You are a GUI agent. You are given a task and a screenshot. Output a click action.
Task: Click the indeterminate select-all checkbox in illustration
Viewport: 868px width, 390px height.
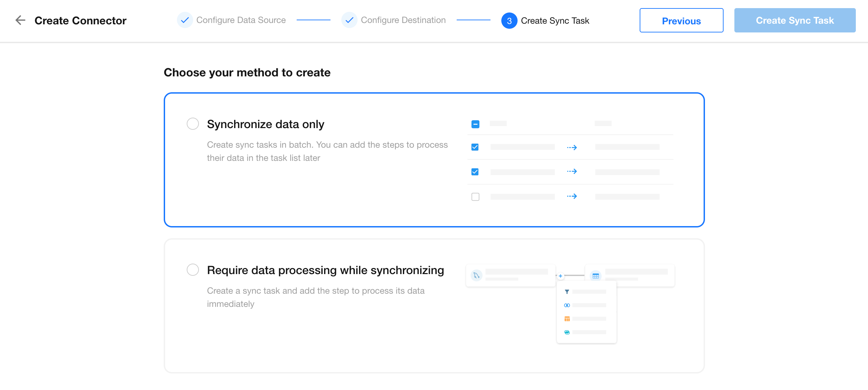[475, 124]
